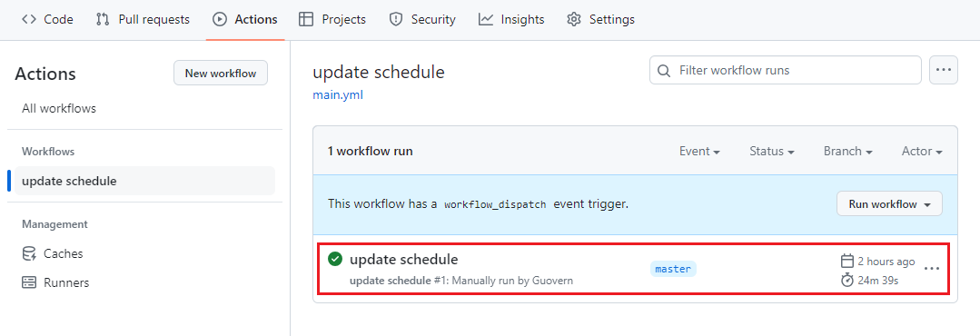Expand the Status filter dropdown
Screen dimensions: 980x336
click(x=772, y=151)
